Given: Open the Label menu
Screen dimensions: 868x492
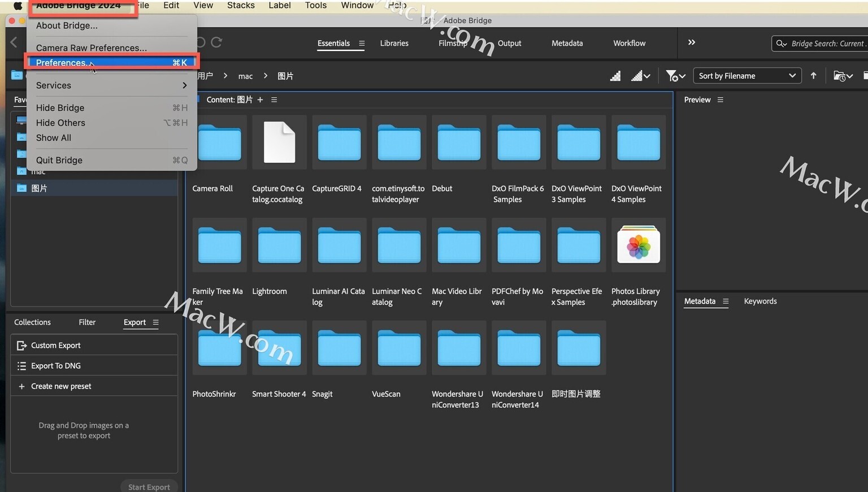Looking at the screenshot, I should [280, 5].
